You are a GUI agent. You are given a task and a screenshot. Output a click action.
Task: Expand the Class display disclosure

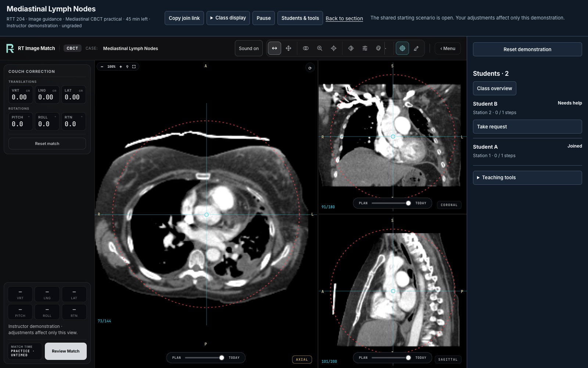(228, 18)
